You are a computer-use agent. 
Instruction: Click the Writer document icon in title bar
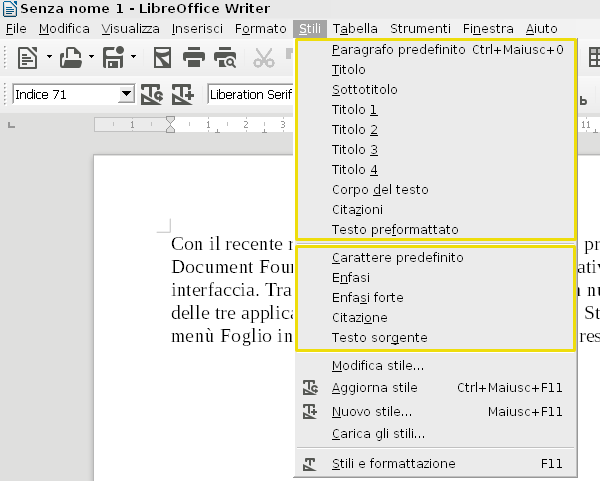point(10,8)
